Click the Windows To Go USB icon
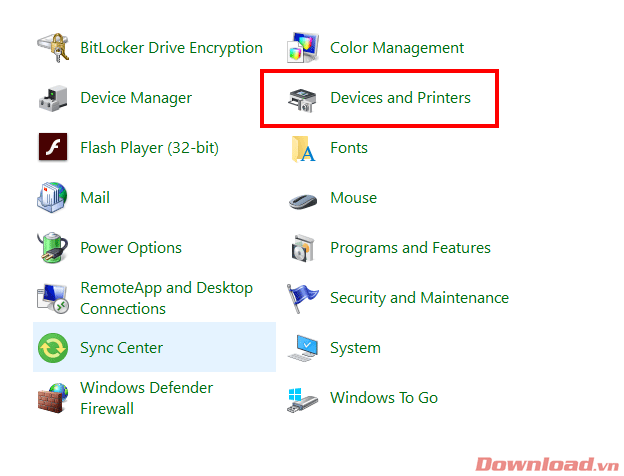 [302, 400]
